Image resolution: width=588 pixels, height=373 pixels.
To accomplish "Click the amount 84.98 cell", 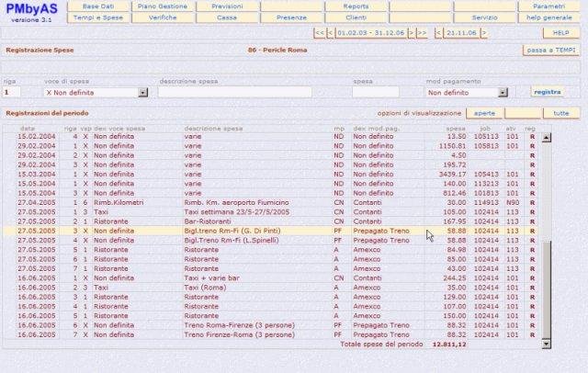I will pos(458,250).
